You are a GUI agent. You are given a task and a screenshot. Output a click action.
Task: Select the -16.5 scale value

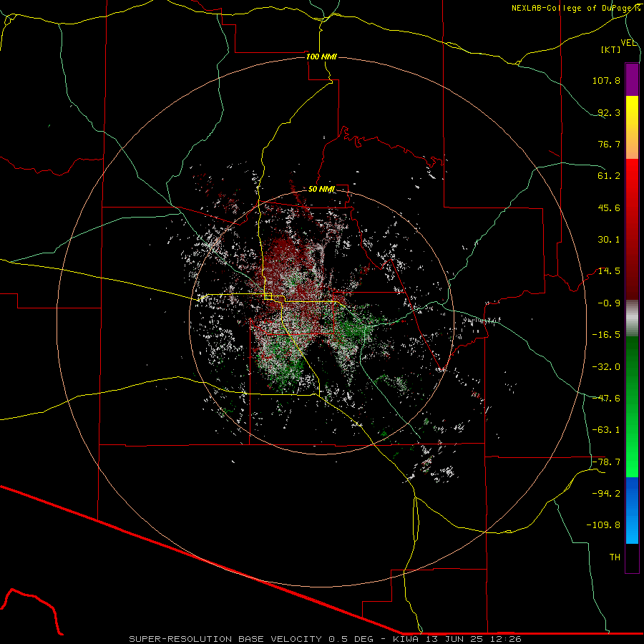(x=606, y=335)
